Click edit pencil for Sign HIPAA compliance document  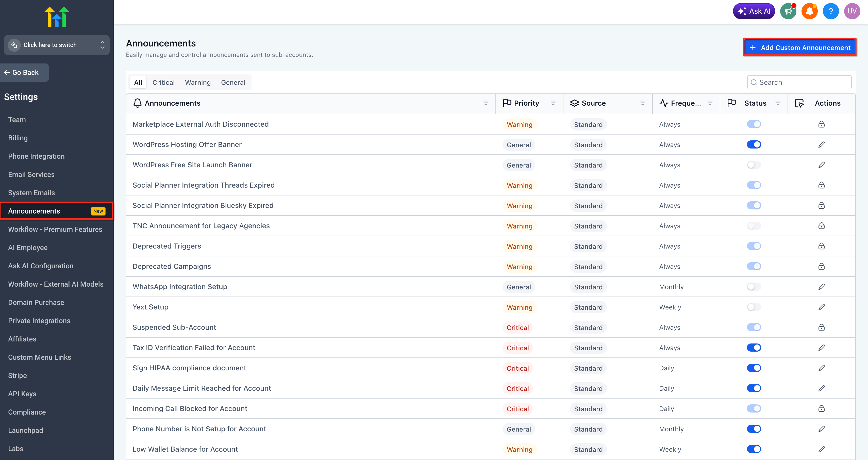coord(821,368)
